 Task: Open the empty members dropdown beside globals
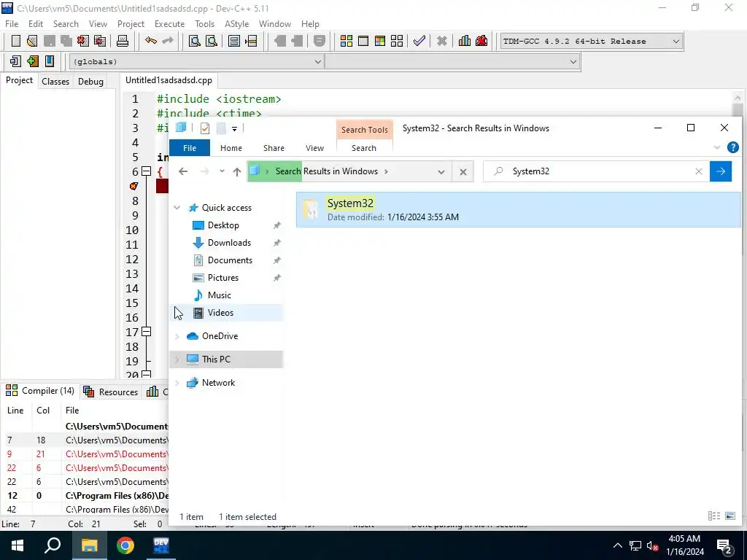573,61
